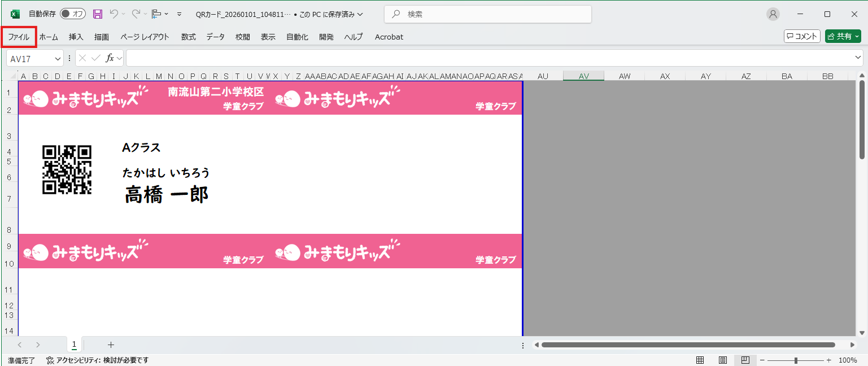
Task: Click アクセシビリティ: 検討が必要です in status bar
Action: (x=97, y=360)
